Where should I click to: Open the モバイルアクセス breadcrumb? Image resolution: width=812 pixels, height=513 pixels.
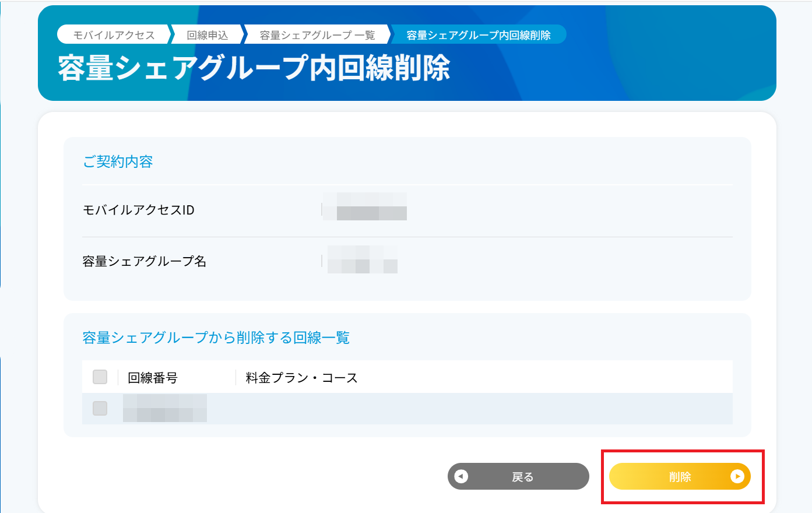[114, 35]
